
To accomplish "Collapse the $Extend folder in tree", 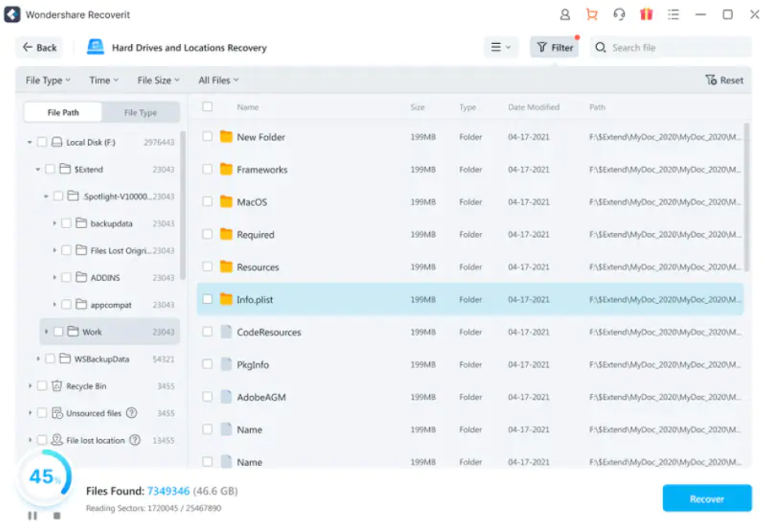I will pyautogui.click(x=36, y=169).
